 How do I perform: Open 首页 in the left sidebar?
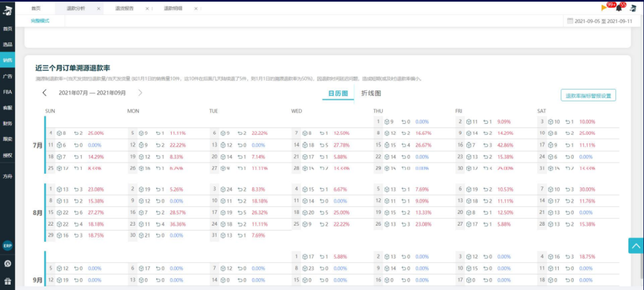point(7,29)
